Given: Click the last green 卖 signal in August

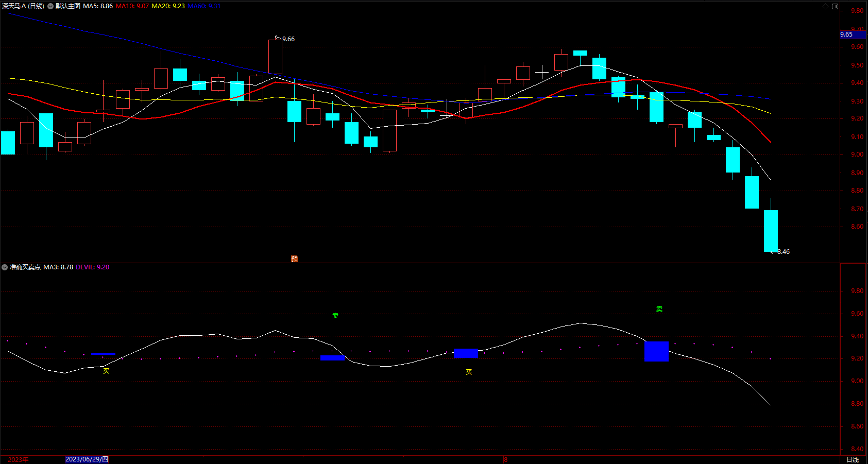Looking at the screenshot, I should tap(659, 309).
